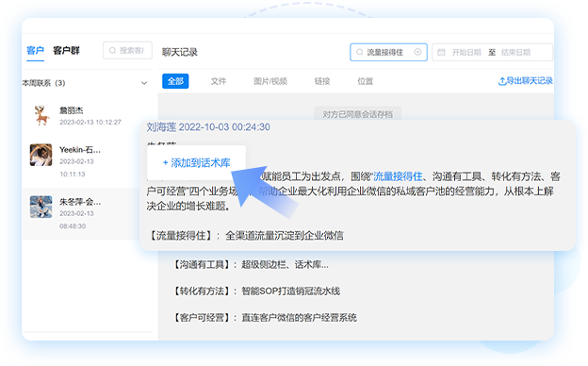
Task: Select the 全部 filter button
Action: pyautogui.click(x=175, y=81)
